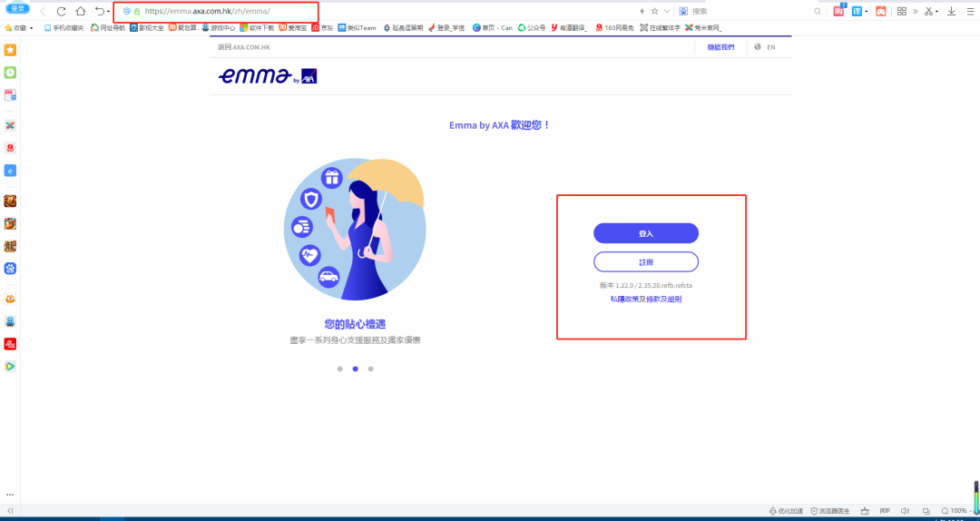Image resolution: width=980 pixels, height=521 pixels.
Task: Show more extensions chevron
Action: coord(915,11)
